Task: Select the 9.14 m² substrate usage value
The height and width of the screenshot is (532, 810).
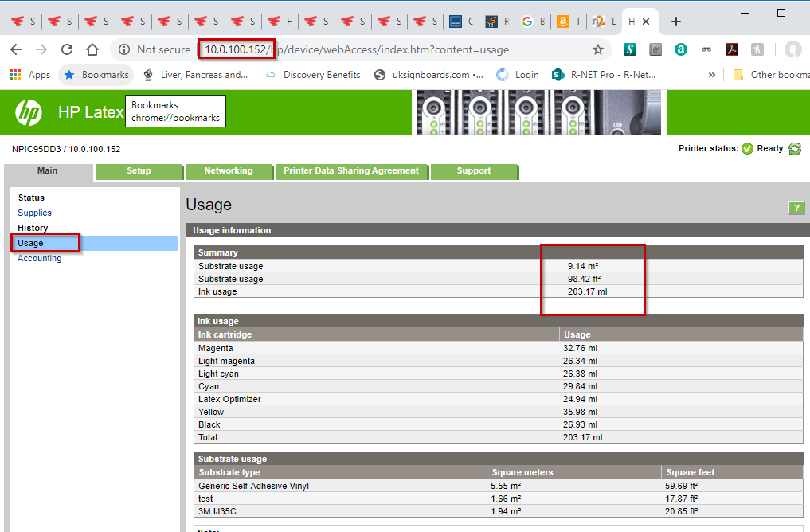Action: click(x=583, y=267)
